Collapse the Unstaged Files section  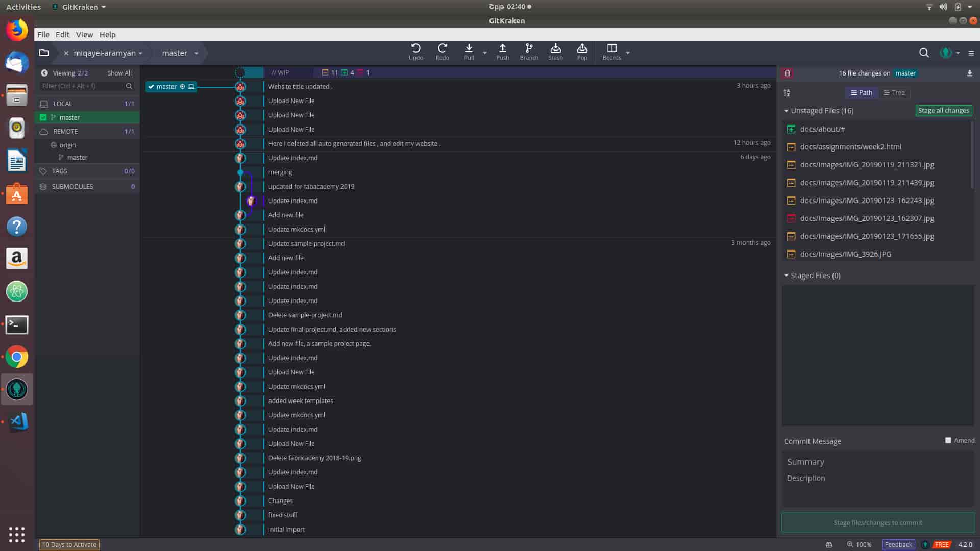[x=786, y=111]
